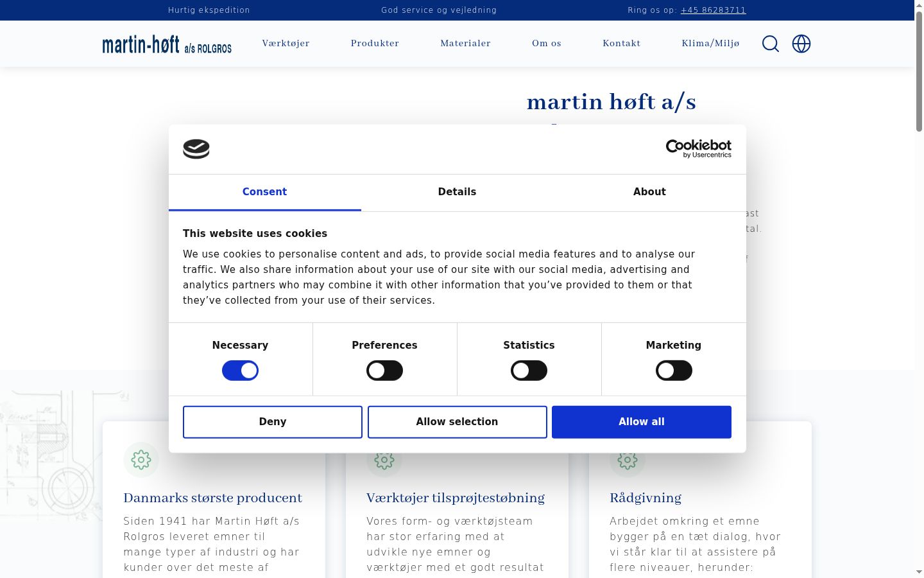Open the Værktøjer menu
Viewport: 924px width, 578px height.
coord(286,44)
